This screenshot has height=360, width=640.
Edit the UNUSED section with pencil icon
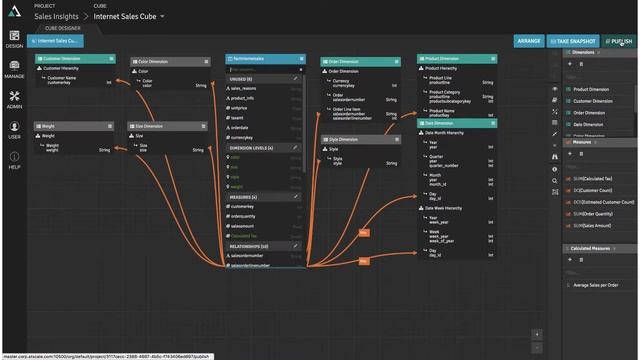(295, 78)
